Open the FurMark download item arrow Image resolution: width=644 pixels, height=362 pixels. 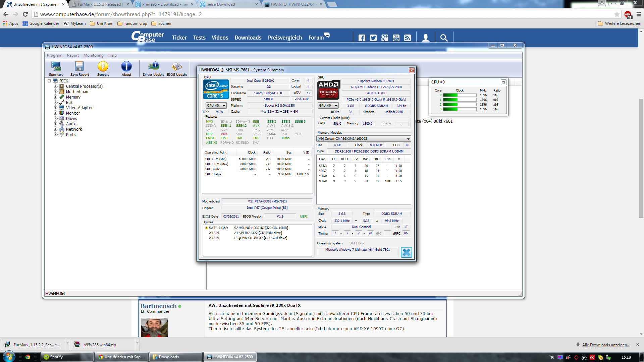(67, 344)
